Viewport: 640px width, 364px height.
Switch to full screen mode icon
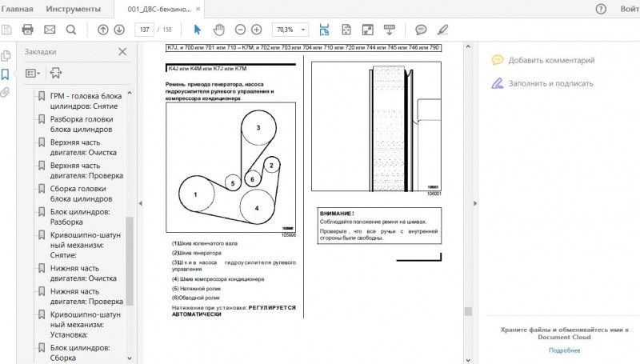click(368, 30)
